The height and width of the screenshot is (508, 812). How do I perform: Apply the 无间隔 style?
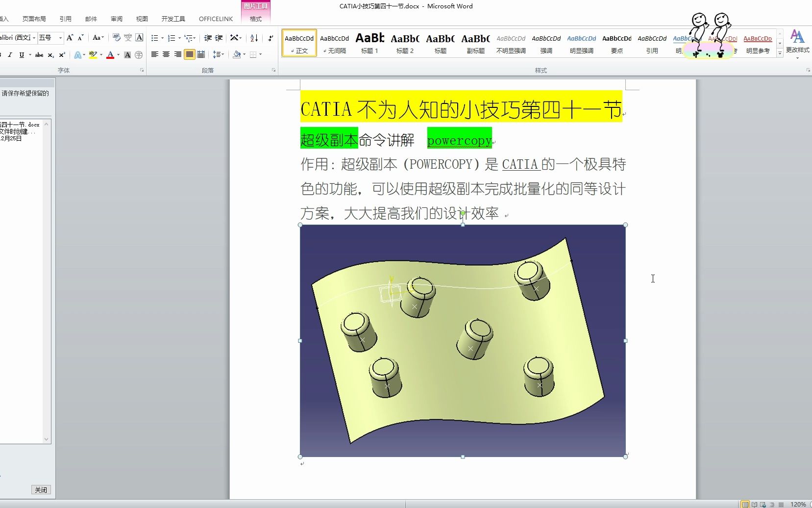pyautogui.click(x=335, y=43)
